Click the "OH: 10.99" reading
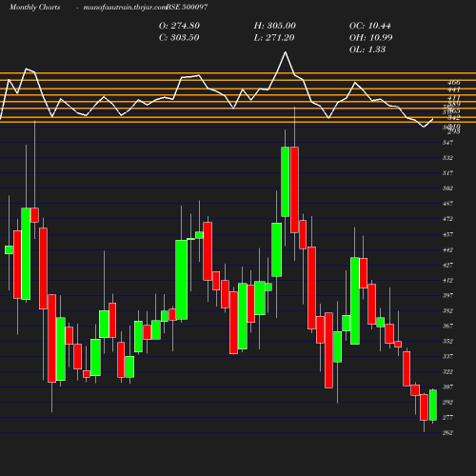 (x=370, y=37)
